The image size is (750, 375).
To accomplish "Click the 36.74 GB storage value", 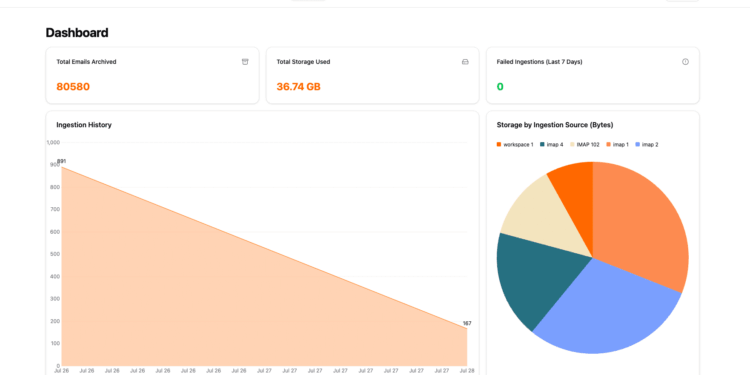I will pos(298,87).
